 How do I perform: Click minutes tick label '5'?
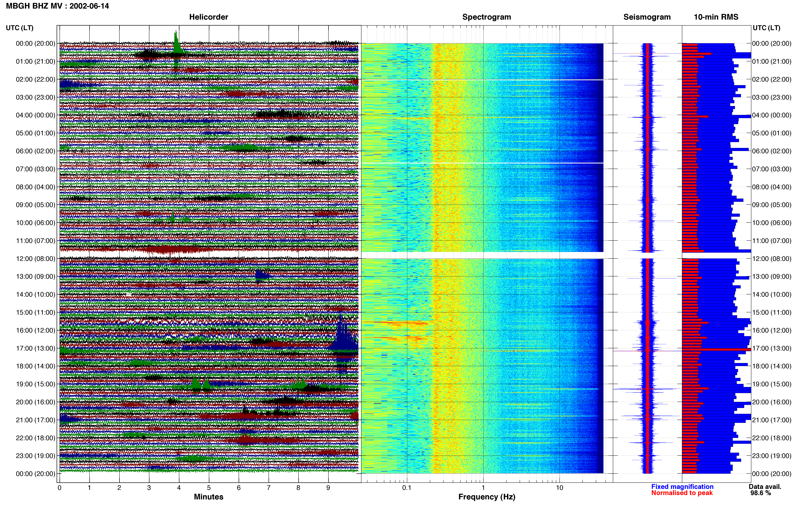coord(209,487)
